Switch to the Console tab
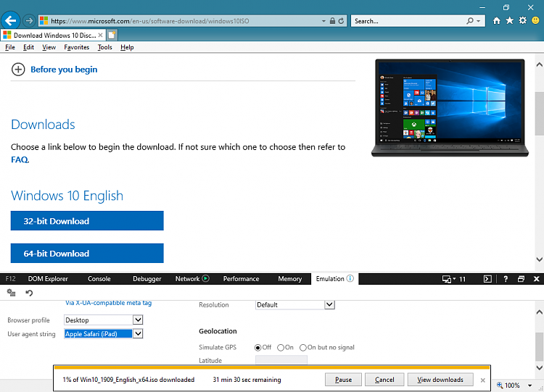The image size is (544, 392). pos(99,279)
